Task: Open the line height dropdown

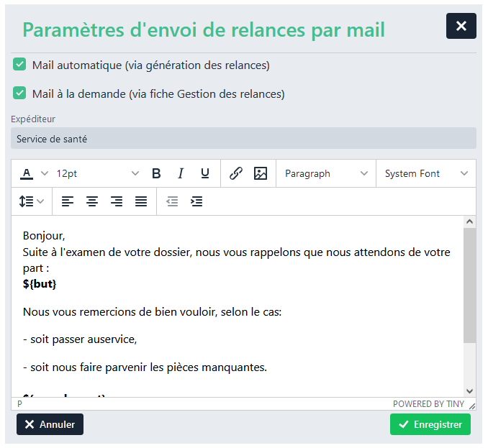Action: 32,201
